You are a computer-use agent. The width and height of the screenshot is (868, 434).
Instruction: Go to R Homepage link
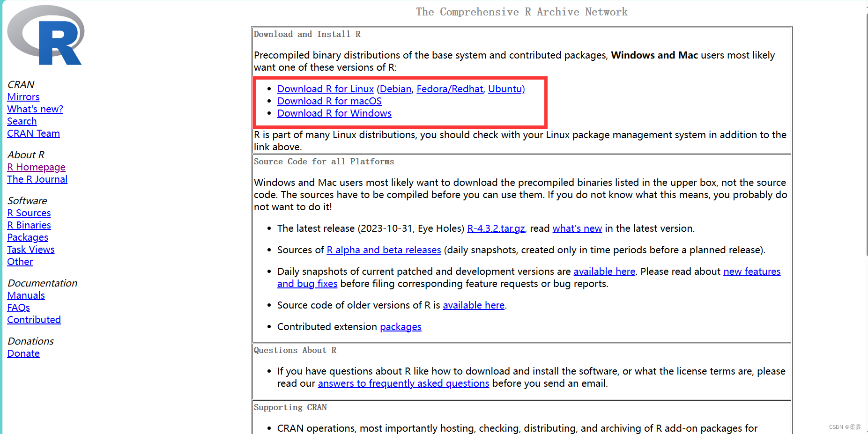pyautogui.click(x=36, y=167)
